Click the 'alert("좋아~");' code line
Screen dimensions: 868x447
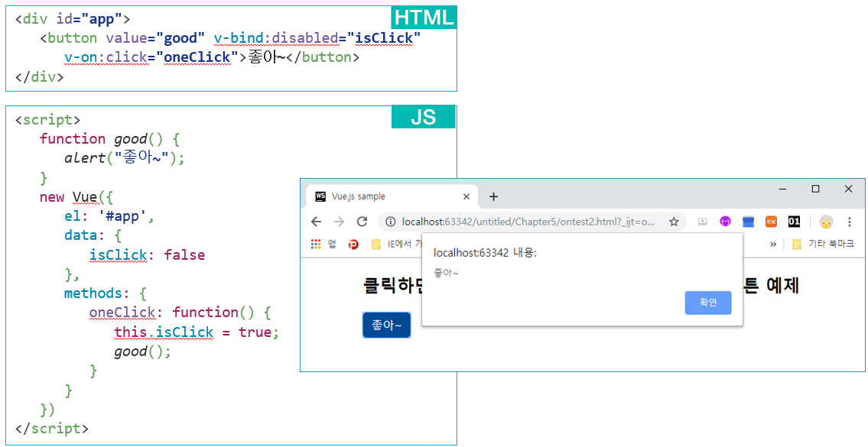coord(125,158)
